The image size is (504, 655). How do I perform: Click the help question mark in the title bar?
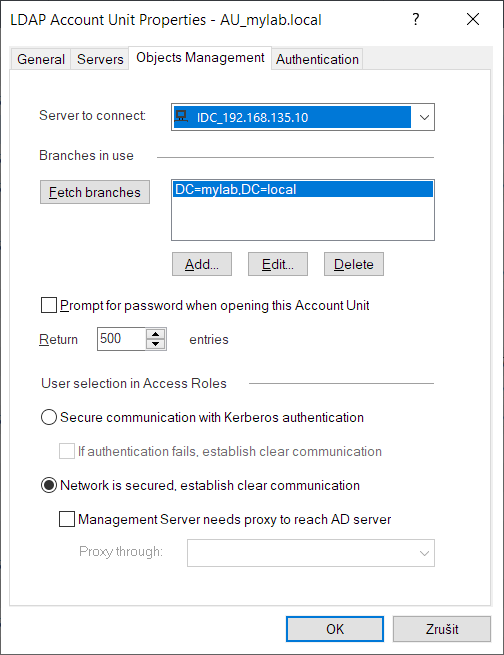pyautogui.click(x=415, y=19)
